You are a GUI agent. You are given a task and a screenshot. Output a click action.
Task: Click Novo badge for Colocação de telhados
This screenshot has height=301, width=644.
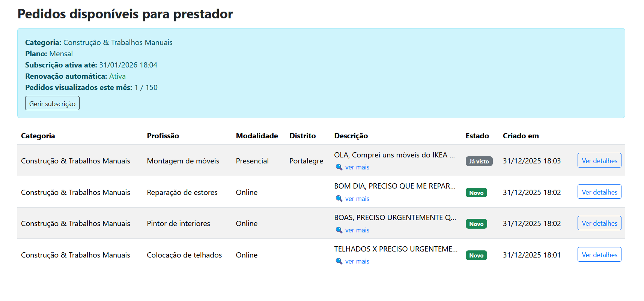point(476,255)
